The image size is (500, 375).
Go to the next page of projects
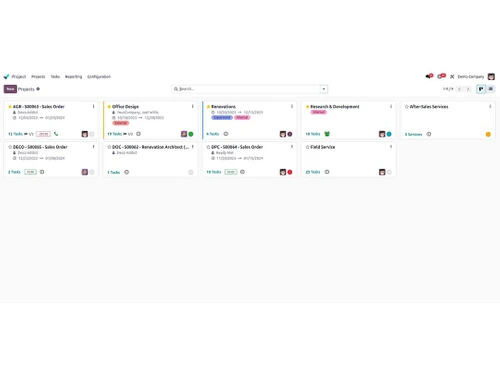pos(468,89)
